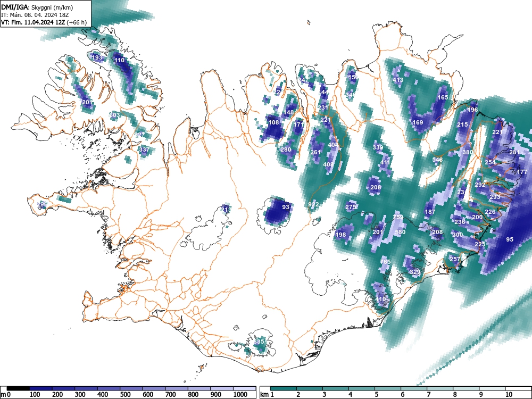Click the visibility value 110 on the map
532x399 pixels.
tap(119, 61)
